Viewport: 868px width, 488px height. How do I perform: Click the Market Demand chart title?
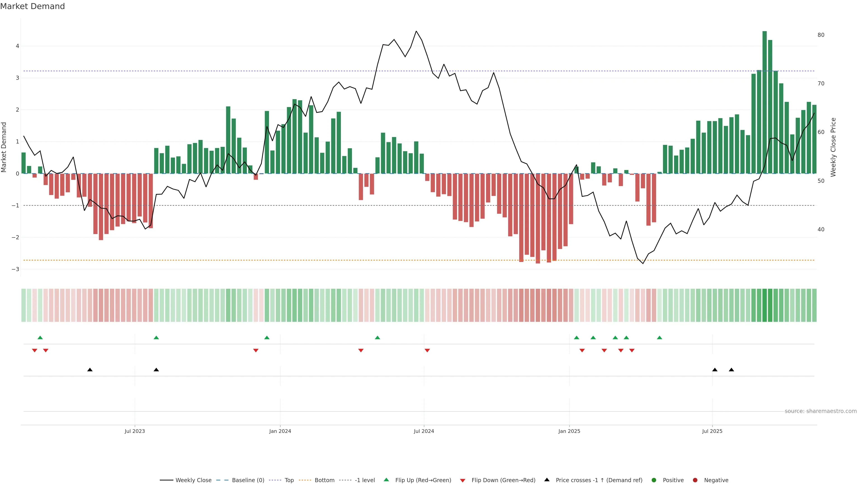[32, 6]
